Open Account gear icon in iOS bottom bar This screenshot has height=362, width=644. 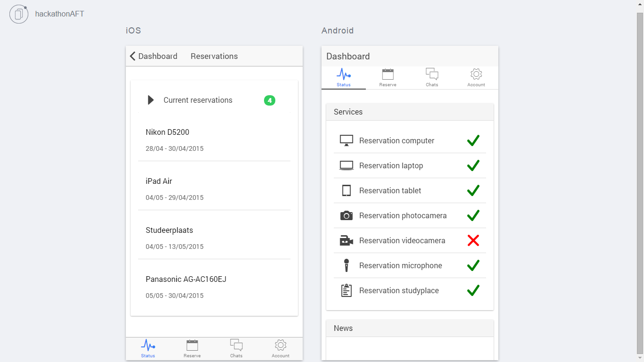coord(281,345)
